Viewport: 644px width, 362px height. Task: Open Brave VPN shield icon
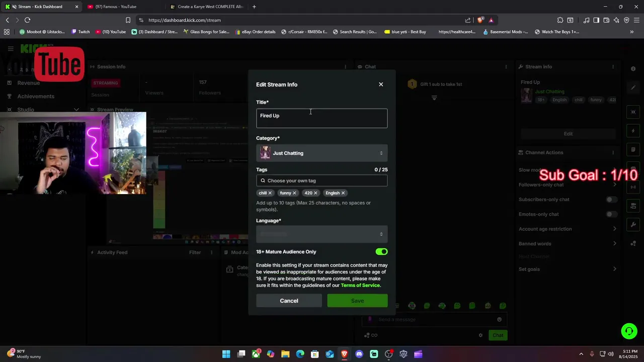point(626,20)
